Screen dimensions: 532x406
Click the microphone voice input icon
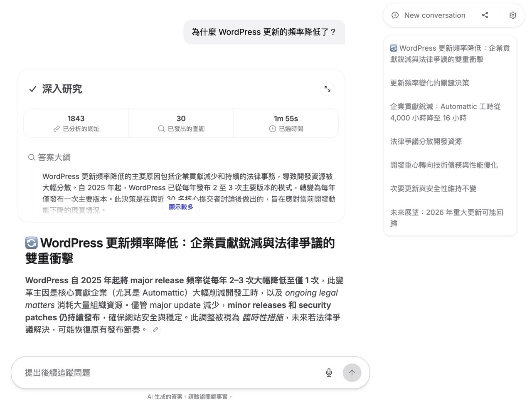329,373
